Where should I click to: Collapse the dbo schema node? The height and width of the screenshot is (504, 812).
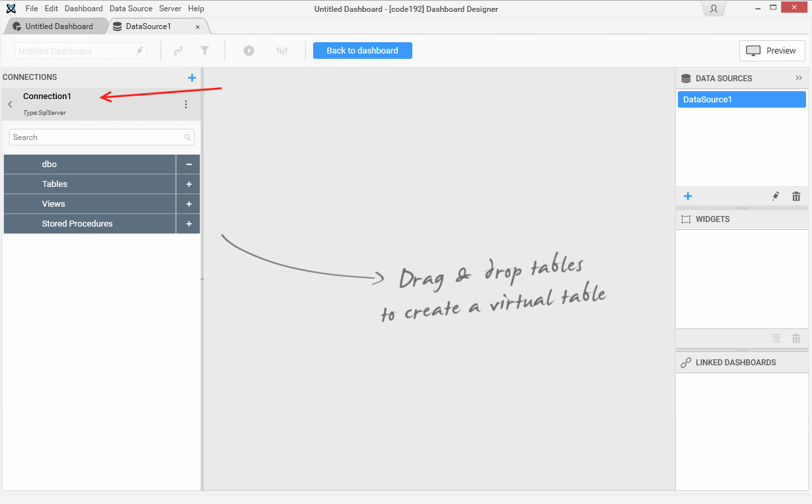tap(188, 164)
